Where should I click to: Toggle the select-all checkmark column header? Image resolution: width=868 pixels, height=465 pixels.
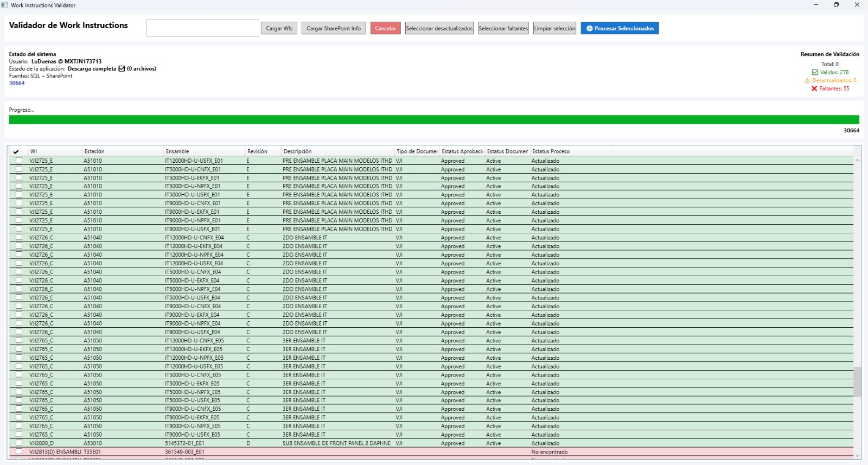16,152
